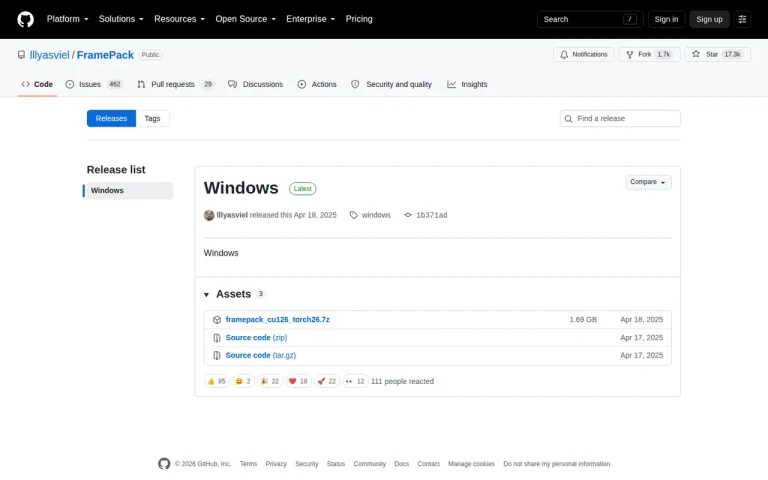The image size is (768, 480).
Task: Open the footer Privacy link
Action: click(x=276, y=464)
